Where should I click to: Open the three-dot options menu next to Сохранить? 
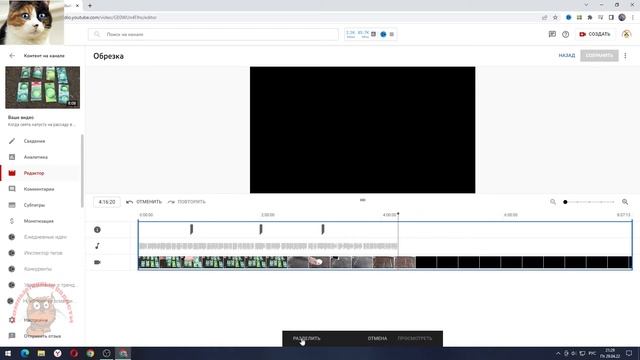(x=625, y=56)
